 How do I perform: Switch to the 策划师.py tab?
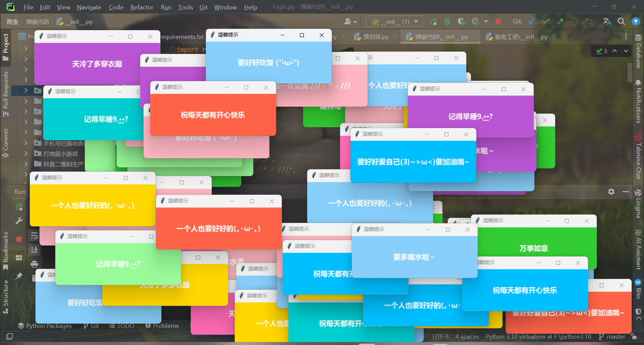tap(376, 37)
